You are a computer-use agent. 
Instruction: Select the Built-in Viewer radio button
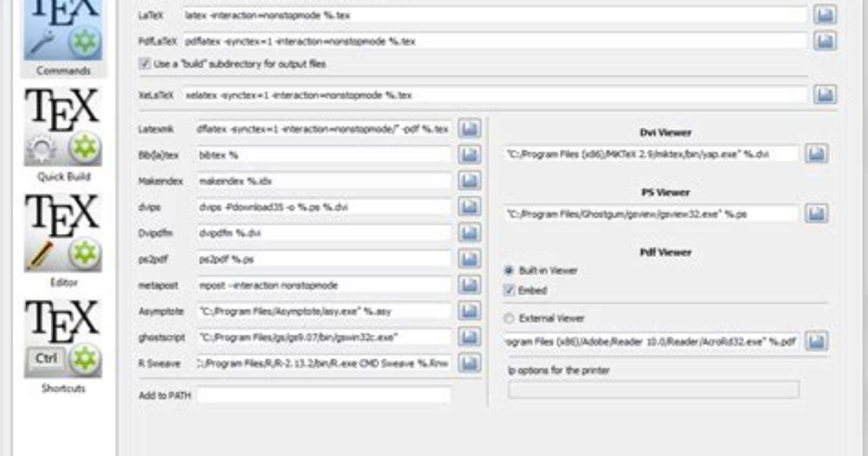point(509,270)
